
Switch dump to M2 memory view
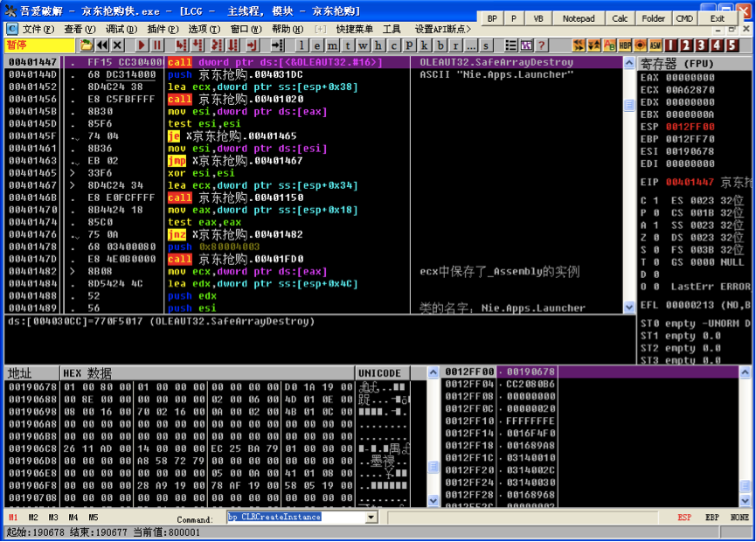[33, 518]
